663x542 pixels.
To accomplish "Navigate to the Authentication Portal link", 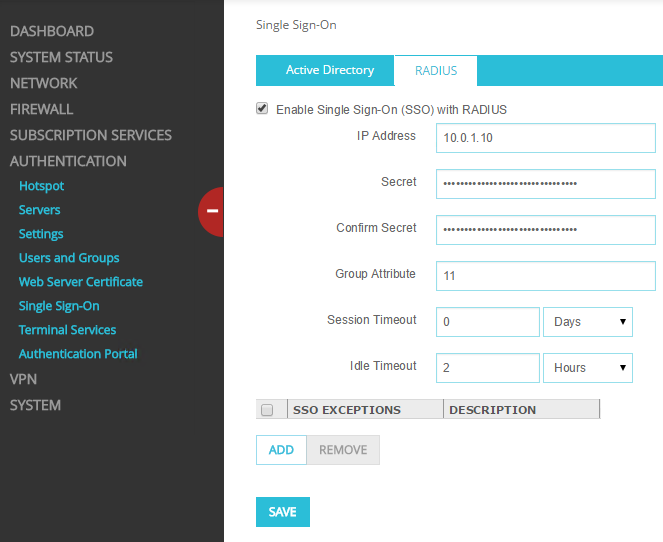I will tap(78, 354).
